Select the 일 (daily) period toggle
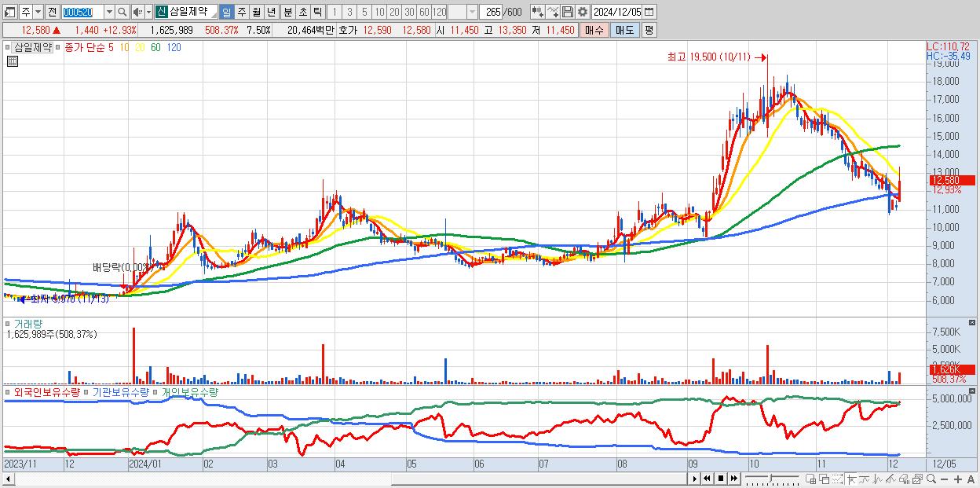Viewport: 980px width, 488px height. [x=226, y=12]
